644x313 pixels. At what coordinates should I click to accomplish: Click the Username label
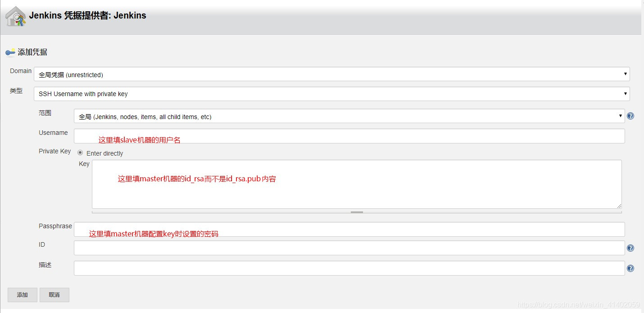[53, 133]
